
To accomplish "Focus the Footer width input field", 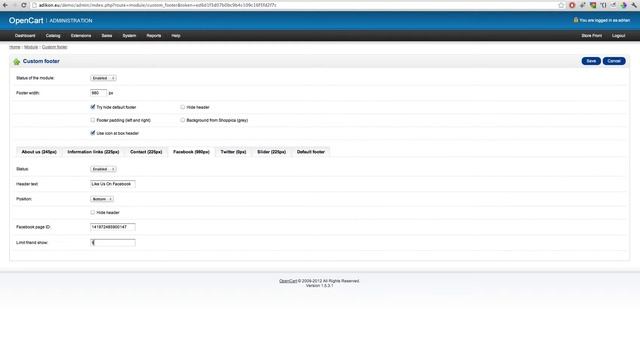I will (x=98, y=93).
